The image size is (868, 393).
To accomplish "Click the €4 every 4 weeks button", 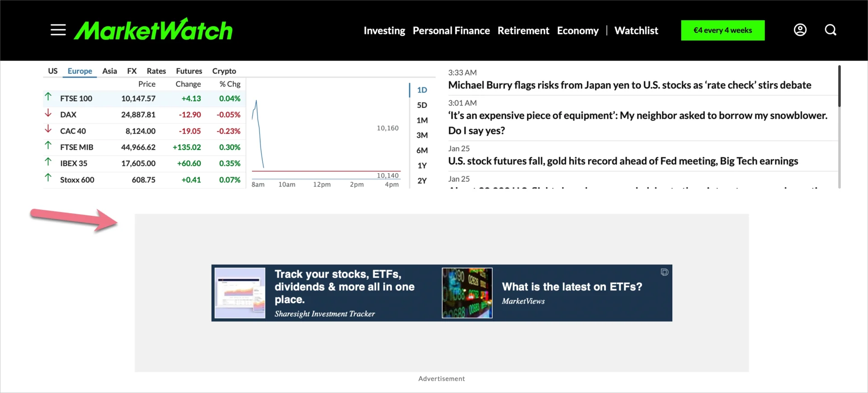I will [722, 30].
